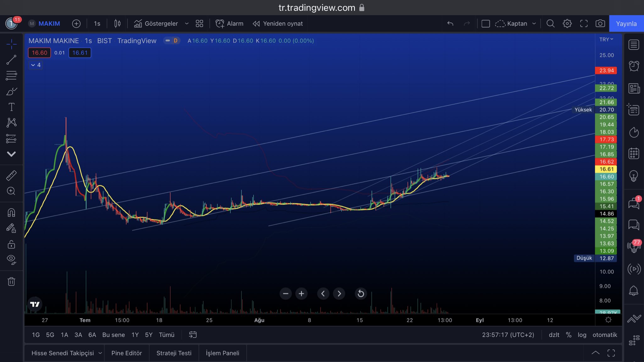644x362 pixels.
Task: Select the Tümü date range
Action: (167, 335)
